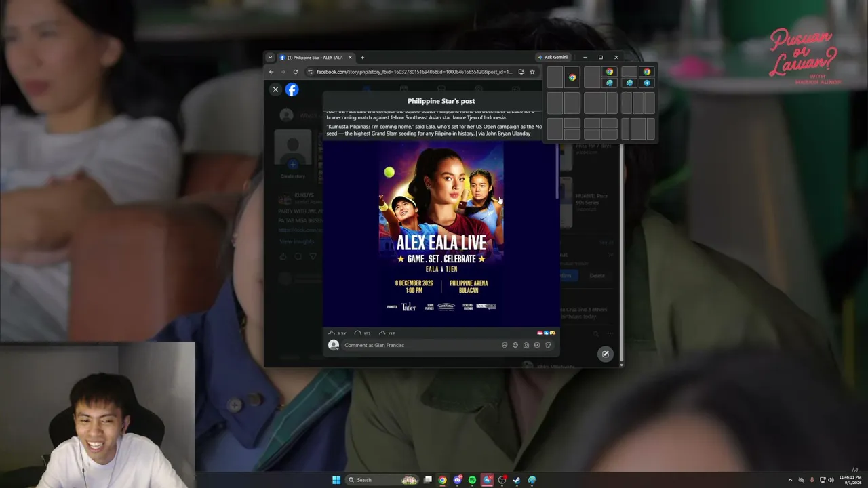Open Spotify from the taskbar
Image resolution: width=868 pixels, height=488 pixels.
[x=472, y=480]
